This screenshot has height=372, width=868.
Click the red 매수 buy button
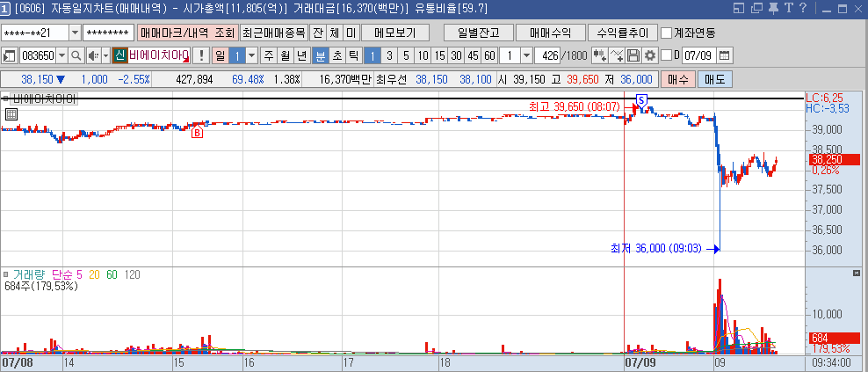point(677,79)
